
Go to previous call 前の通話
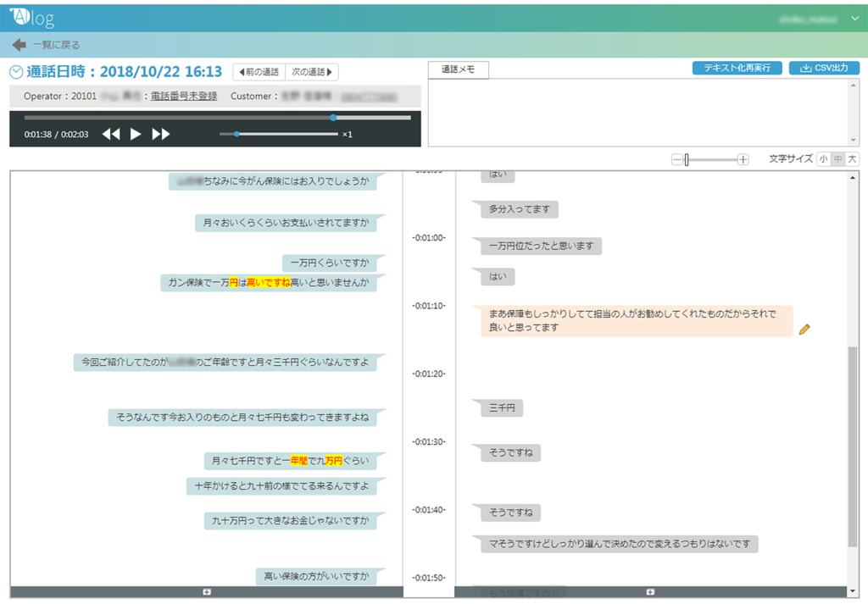point(259,72)
